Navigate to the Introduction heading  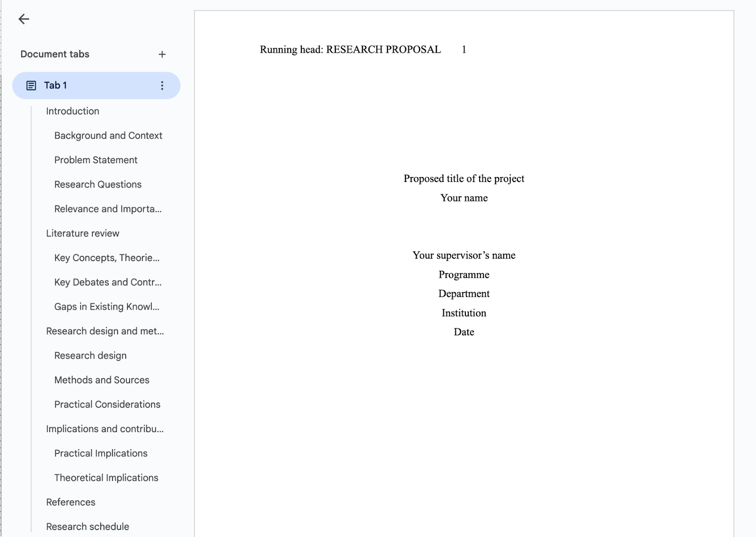pyautogui.click(x=72, y=111)
